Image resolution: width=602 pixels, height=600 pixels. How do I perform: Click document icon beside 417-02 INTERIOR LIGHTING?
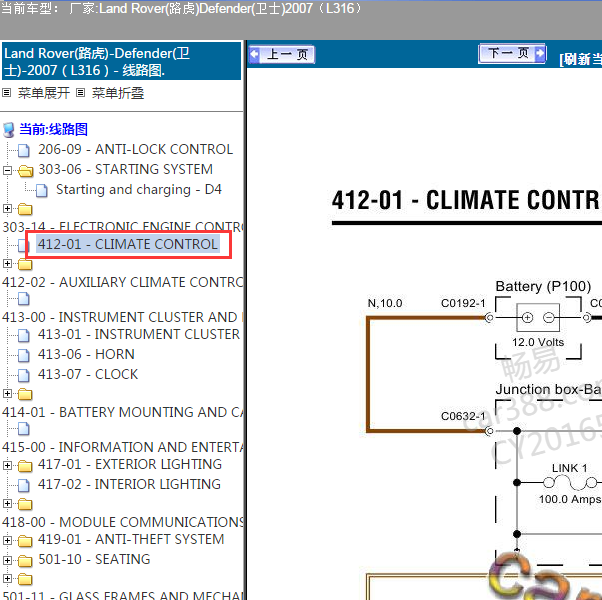(x=24, y=486)
